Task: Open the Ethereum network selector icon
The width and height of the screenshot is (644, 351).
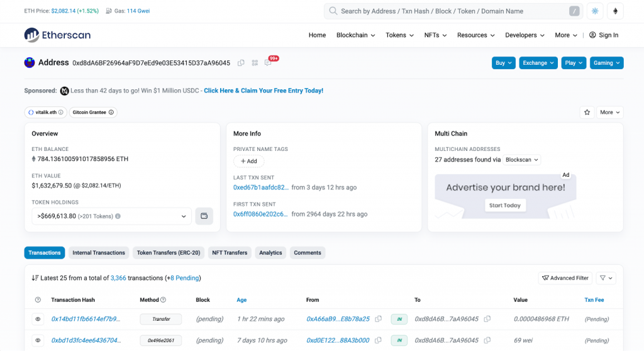Action: [615, 11]
